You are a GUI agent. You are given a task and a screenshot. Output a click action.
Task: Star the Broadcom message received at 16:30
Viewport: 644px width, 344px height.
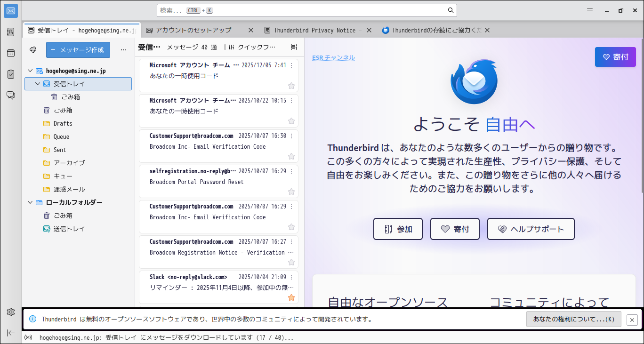point(291,156)
